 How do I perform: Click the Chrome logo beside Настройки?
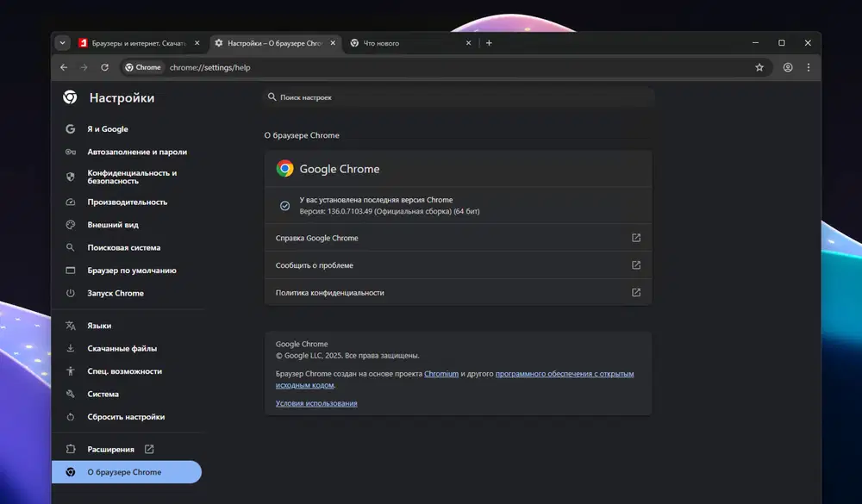pos(70,97)
